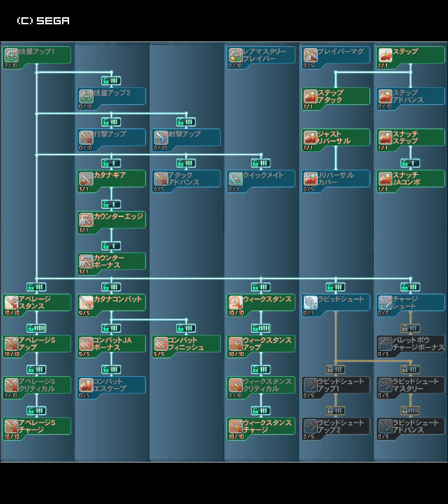Select the スナッチステップ skill icon

click(x=385, y=137)
